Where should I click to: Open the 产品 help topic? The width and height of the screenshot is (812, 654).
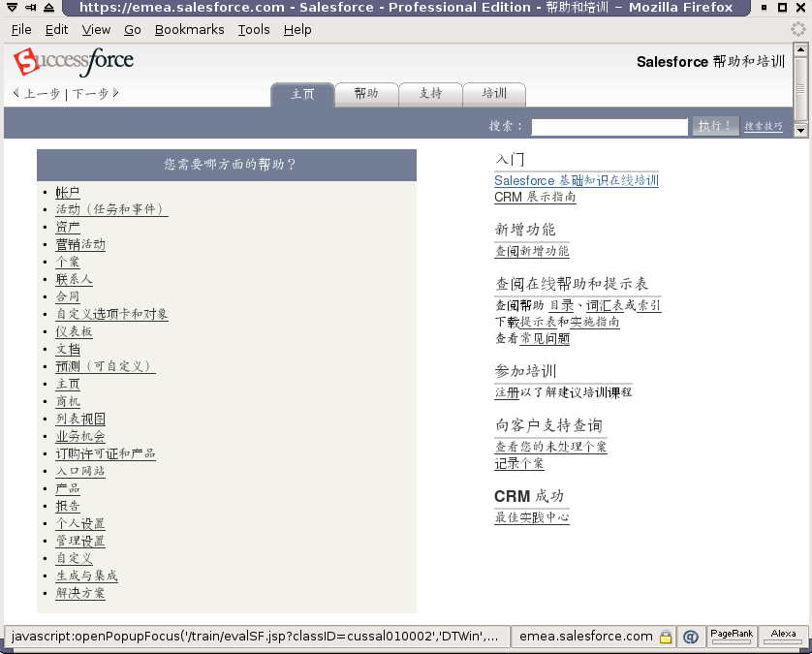[x=68, y=488]
